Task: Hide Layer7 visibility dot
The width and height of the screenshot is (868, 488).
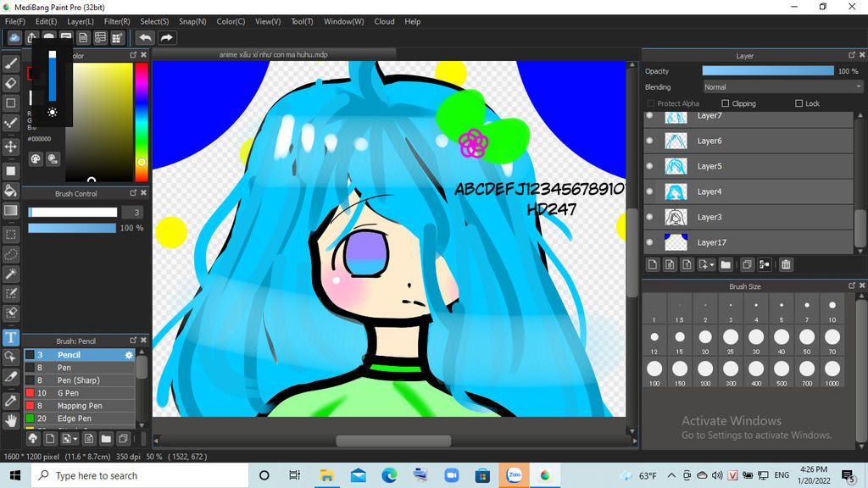Action: click(650, 115)
